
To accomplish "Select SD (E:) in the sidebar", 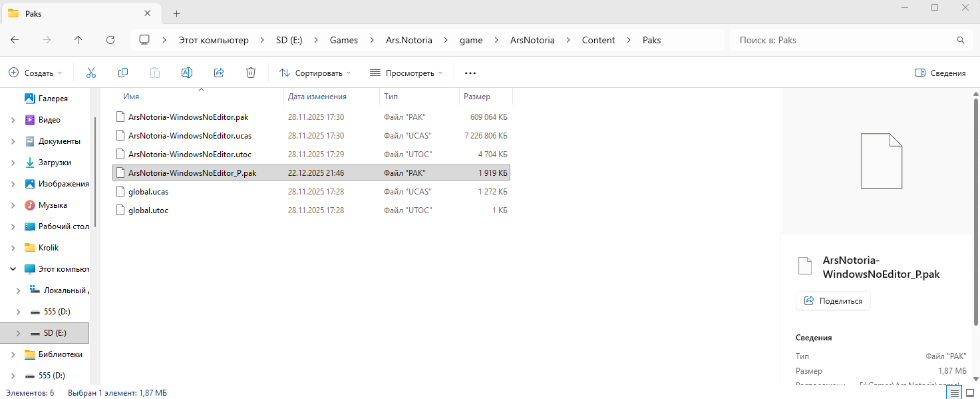I will (45, 333).
